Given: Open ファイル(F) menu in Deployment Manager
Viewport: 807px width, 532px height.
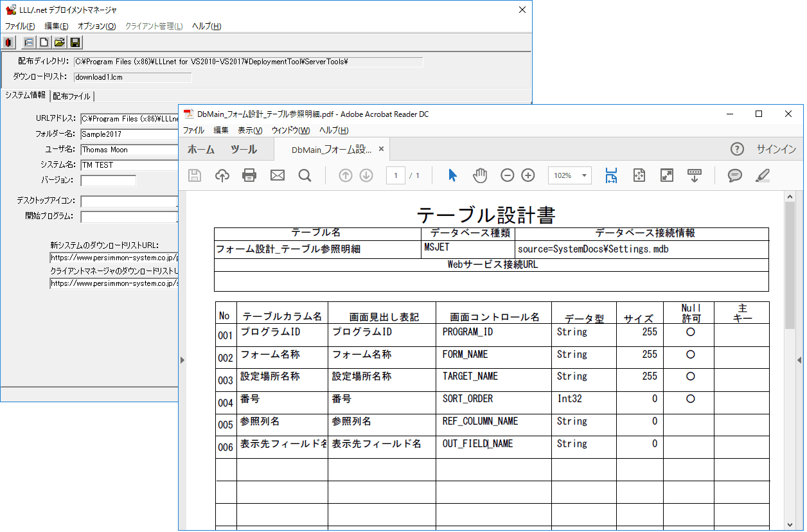Looking at the screenshot, I should (20, 26).
